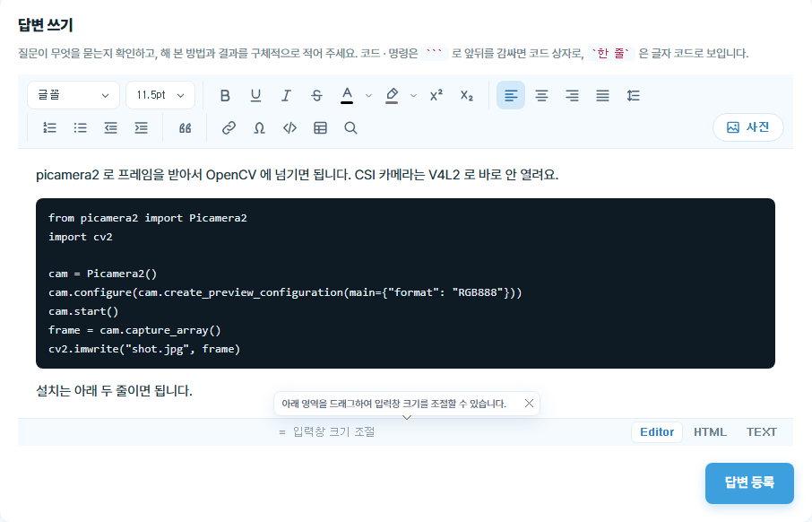Insert a code block
Image resolution: width=812 pixels, height=522 pixels.
click(290, 128)
